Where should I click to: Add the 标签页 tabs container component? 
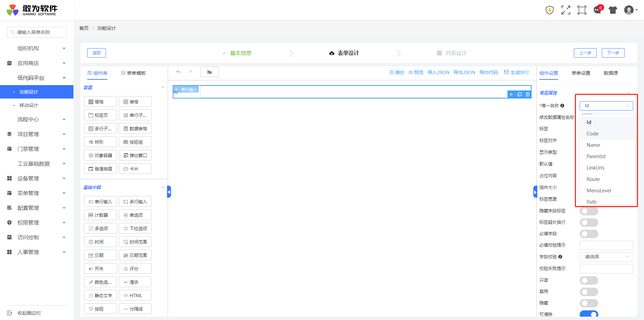[100, 115]
